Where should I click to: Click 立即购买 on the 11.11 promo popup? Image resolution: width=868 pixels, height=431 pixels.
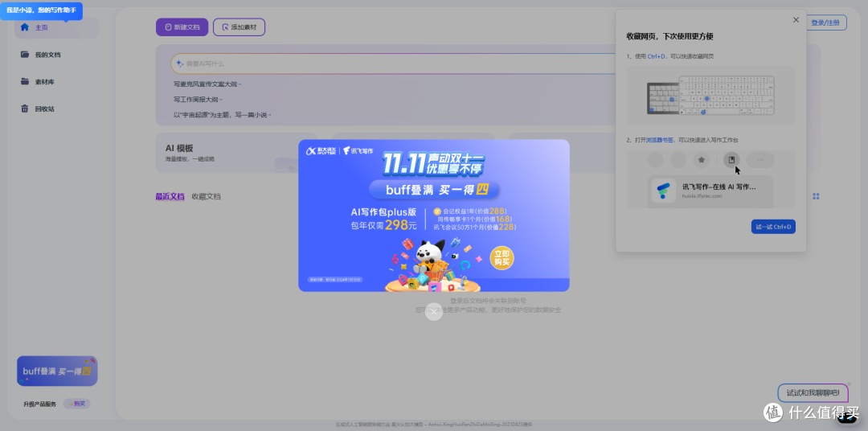[502, 257]
